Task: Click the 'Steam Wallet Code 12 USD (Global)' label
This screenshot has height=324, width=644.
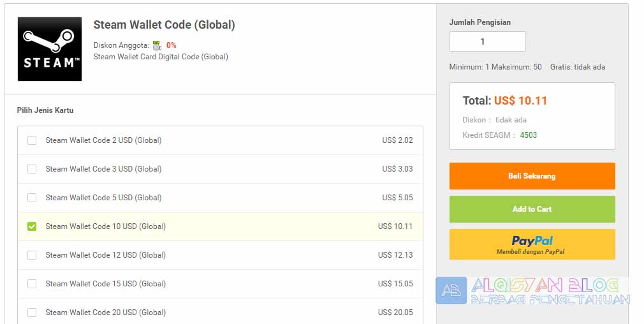Action: click(106, 255)
